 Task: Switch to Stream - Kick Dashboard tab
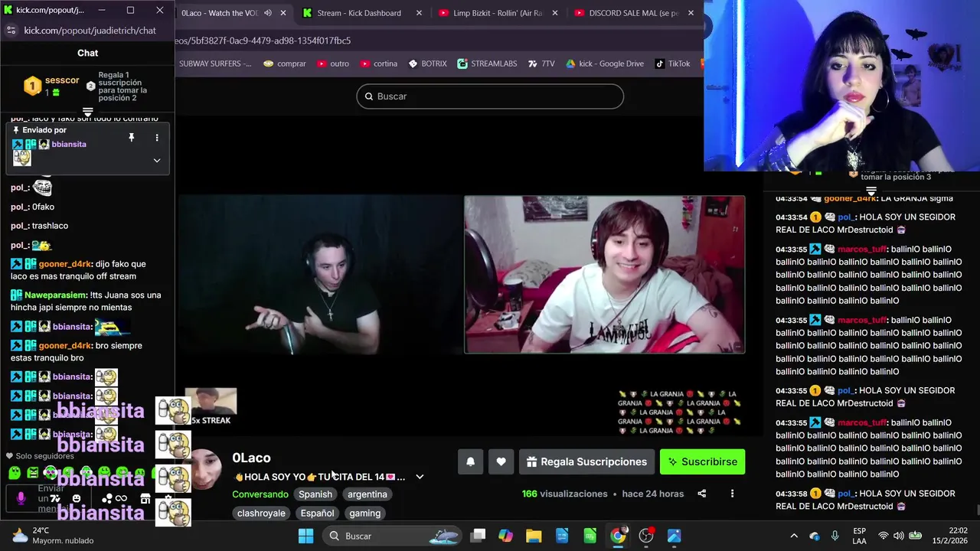358,13
